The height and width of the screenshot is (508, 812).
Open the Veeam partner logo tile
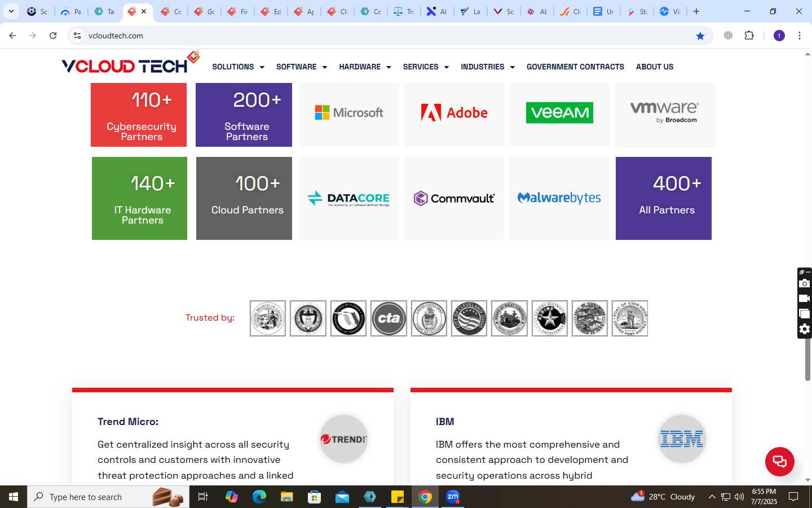pyautogui.click(x=559, y=115)
